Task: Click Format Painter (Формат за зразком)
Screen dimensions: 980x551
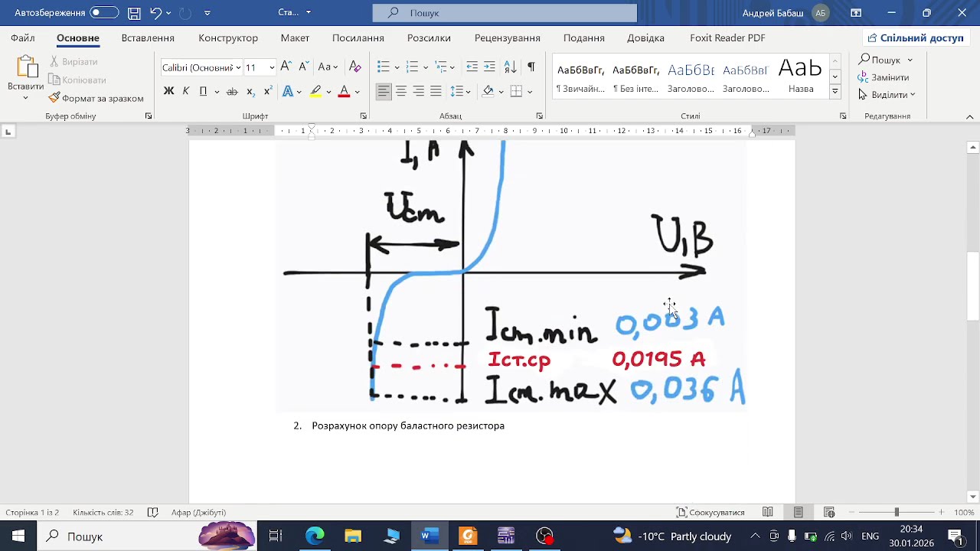Action: (96, 98)
